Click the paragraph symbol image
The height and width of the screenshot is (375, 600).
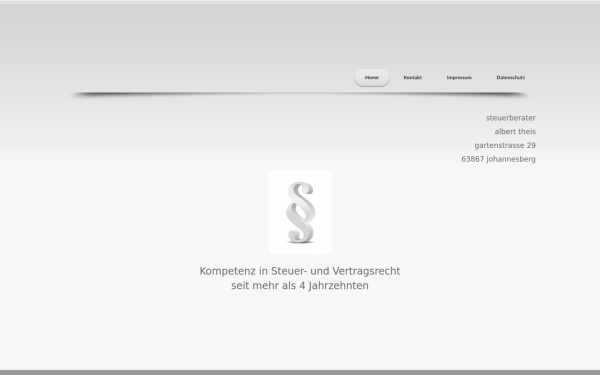tap(300, 212)
